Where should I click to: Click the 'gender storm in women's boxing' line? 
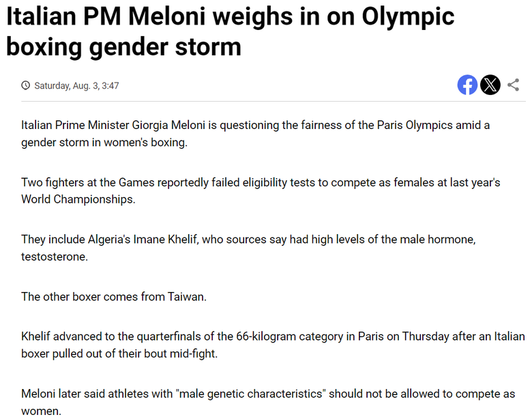(x=104, y=142)
